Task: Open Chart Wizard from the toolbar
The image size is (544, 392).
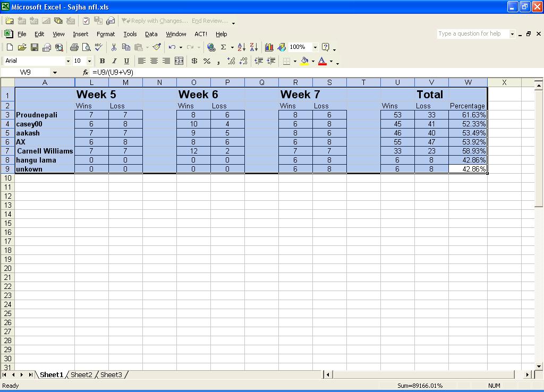Action: click(x=269, y=47)
